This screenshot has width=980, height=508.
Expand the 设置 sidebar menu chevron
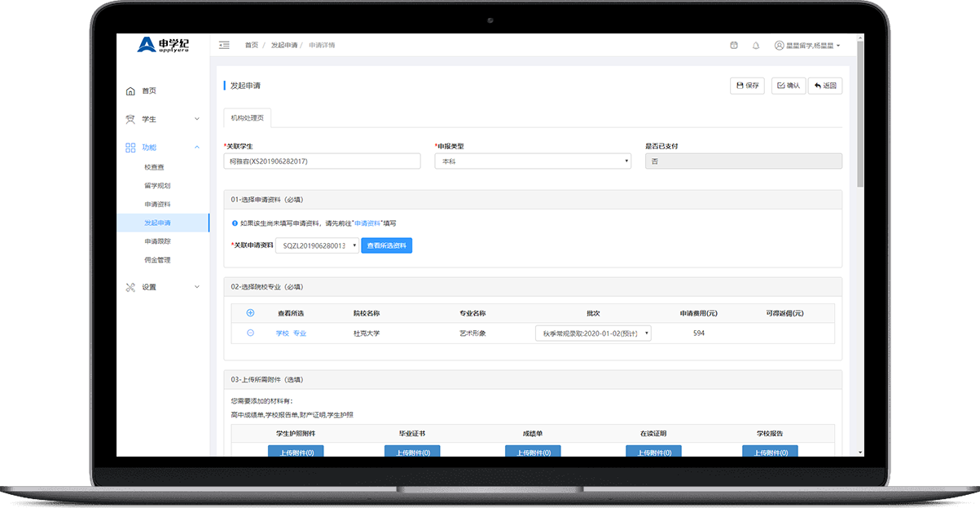(x=197, y=287)
